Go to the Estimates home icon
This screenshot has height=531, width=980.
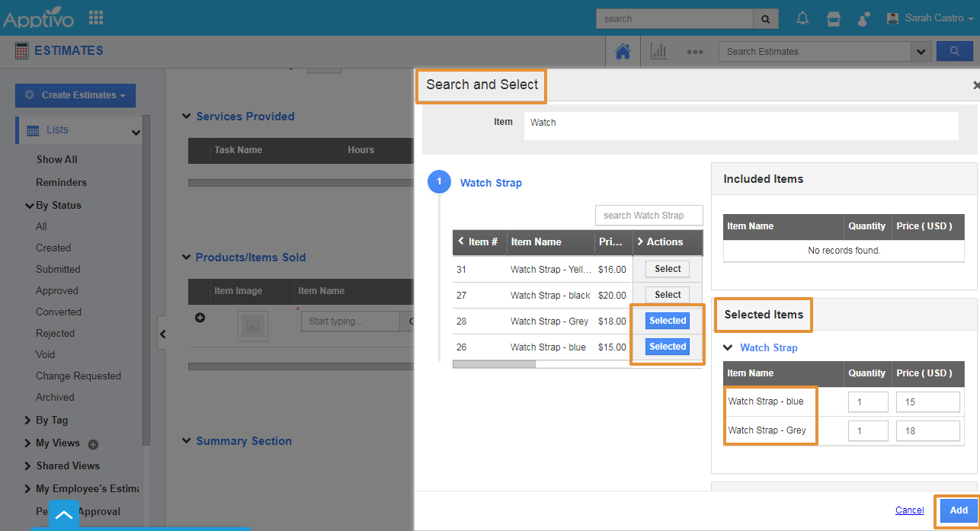pos(623,52)
